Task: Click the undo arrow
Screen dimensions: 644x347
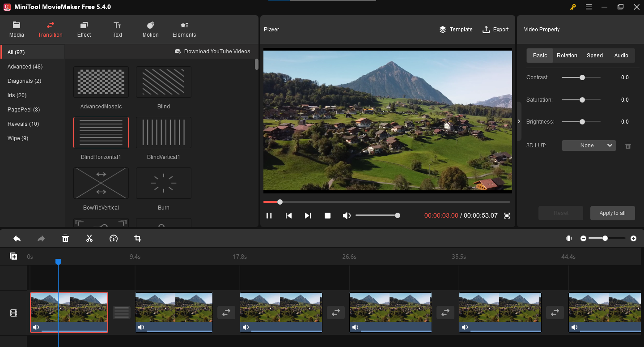Action: click(x=17, y=239)
